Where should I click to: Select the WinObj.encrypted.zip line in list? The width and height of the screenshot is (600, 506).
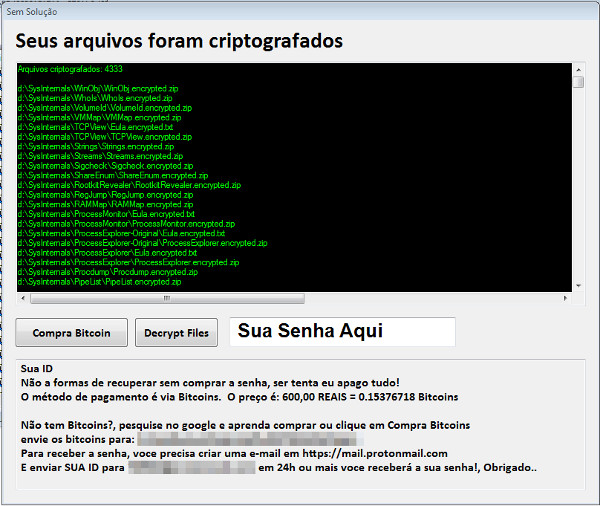[99, 90]
